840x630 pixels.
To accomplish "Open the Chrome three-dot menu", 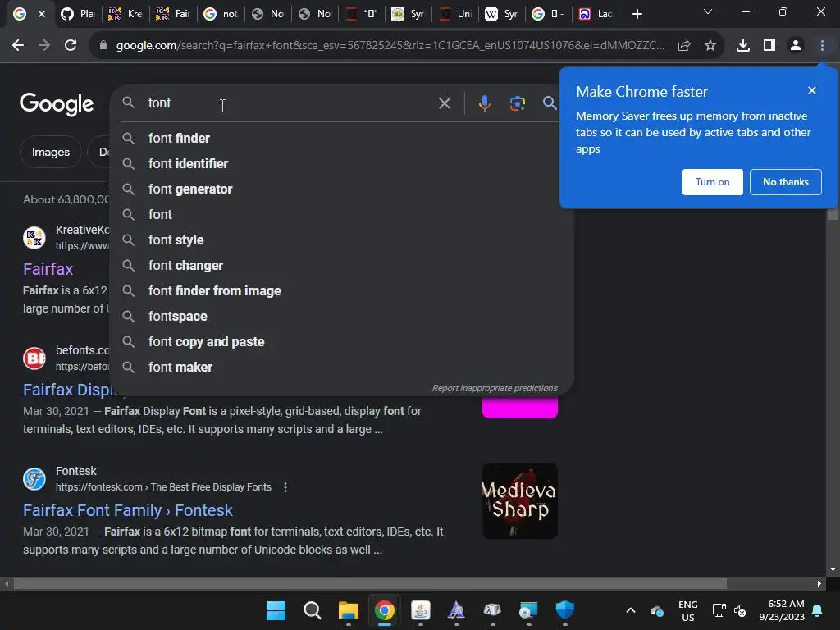I will tap(822, 46).
